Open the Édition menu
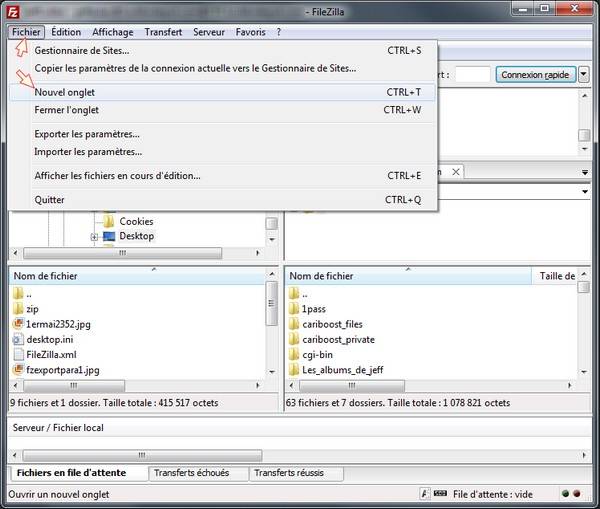 pyautogui.click(x=66, y=32)
